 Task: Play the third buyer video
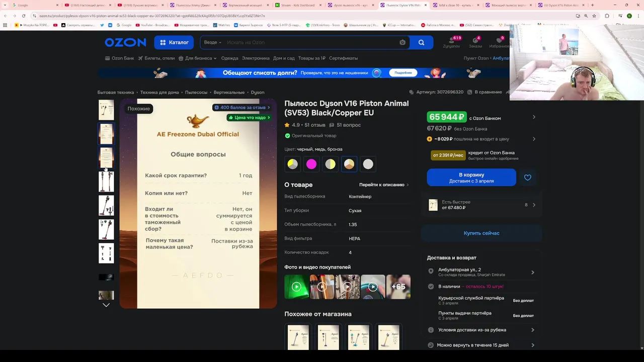coord(348,287)
